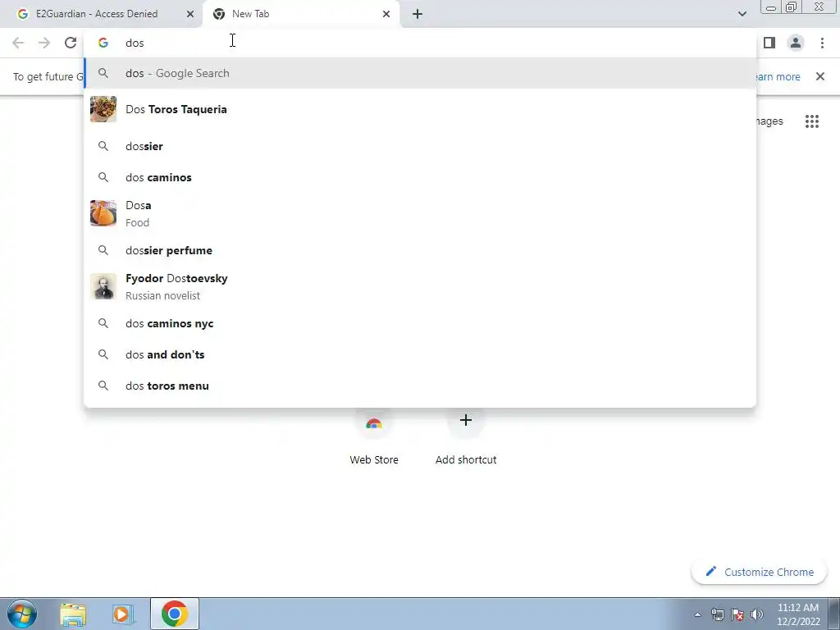Select the New Tab tab
Screen dimensions: 840x630
pos(301,14)
